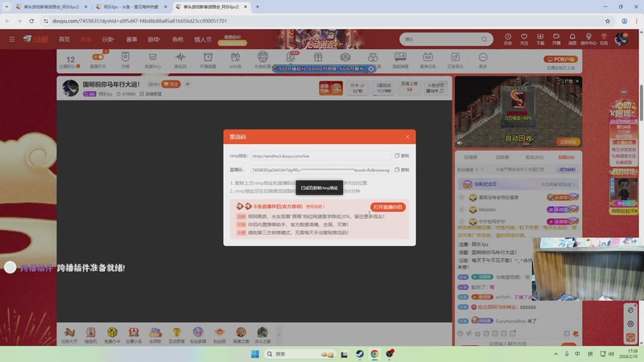The height and width of the screenshot is (362, 644).
Task: Open 消息 bell notifications
Action: (572, 39)
